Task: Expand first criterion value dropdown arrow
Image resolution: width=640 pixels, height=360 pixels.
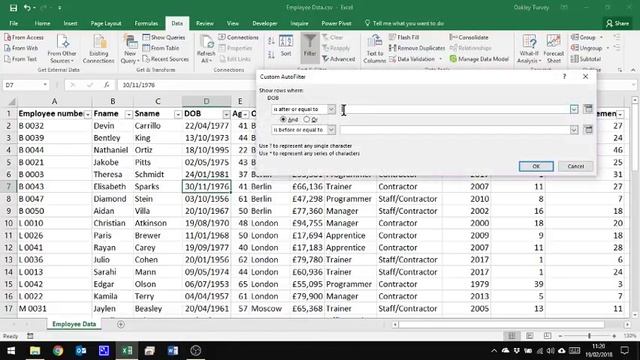Action: click(574, 109)
